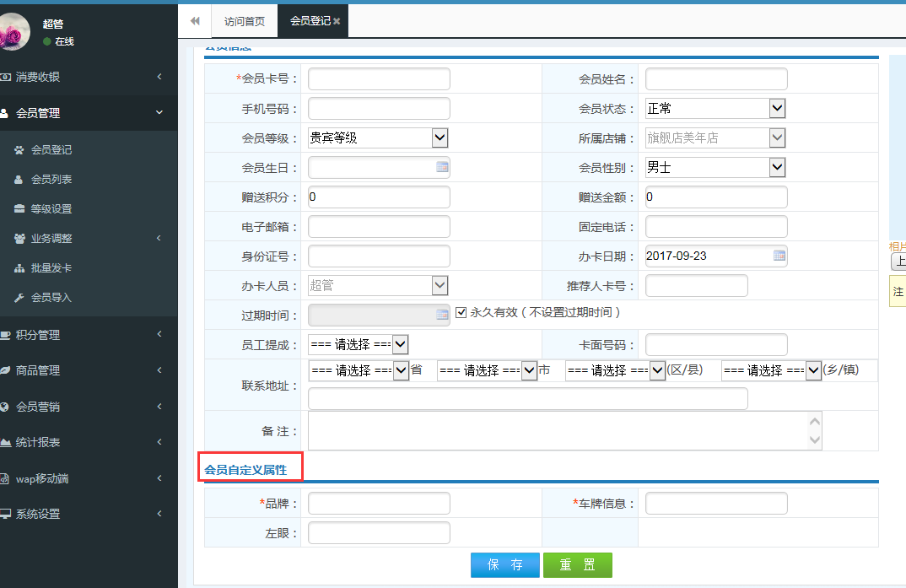Click the wrench icon beside 会员导入

click(19, 298)
